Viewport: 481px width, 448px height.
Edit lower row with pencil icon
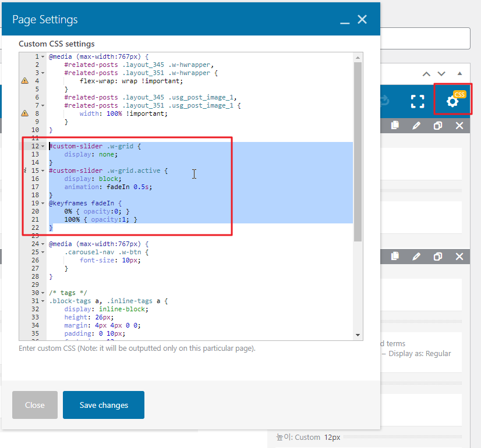[416, 257]
